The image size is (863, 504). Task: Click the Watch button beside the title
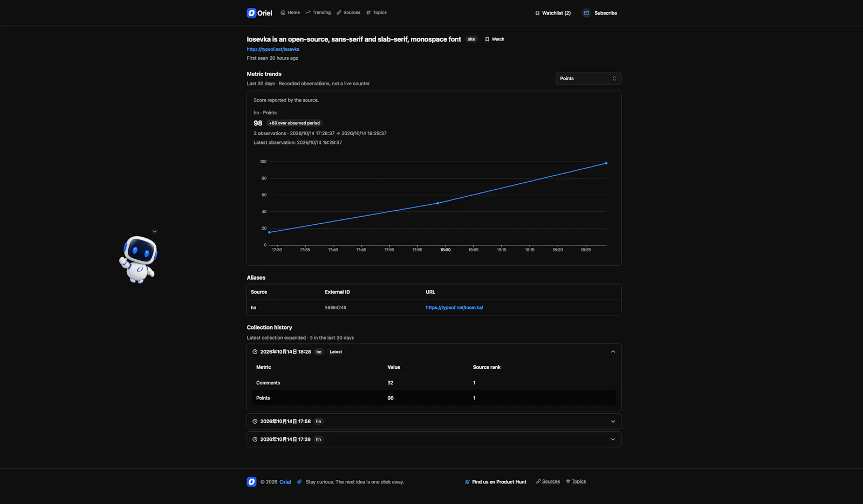tap(495, 39)
